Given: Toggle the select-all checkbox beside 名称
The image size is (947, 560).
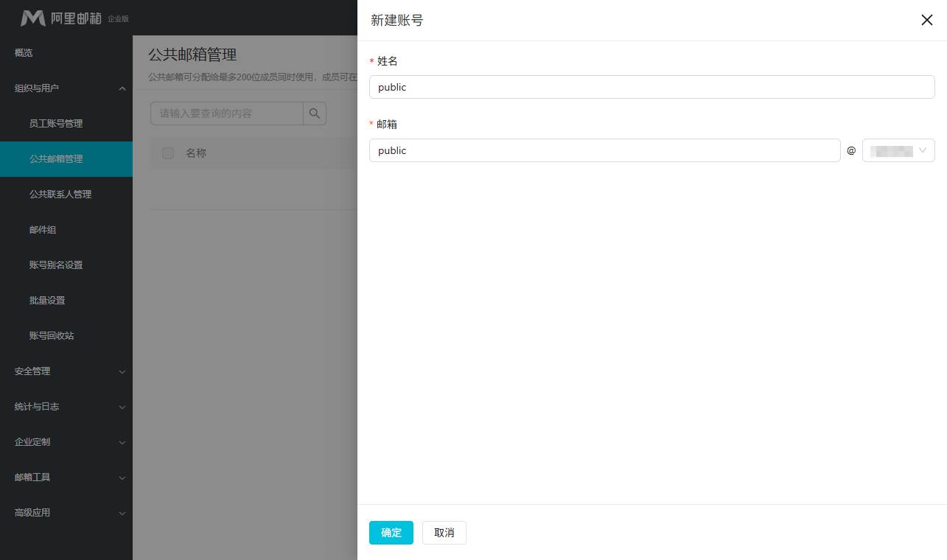Looking at the screenshot, I should coord(168,153).
